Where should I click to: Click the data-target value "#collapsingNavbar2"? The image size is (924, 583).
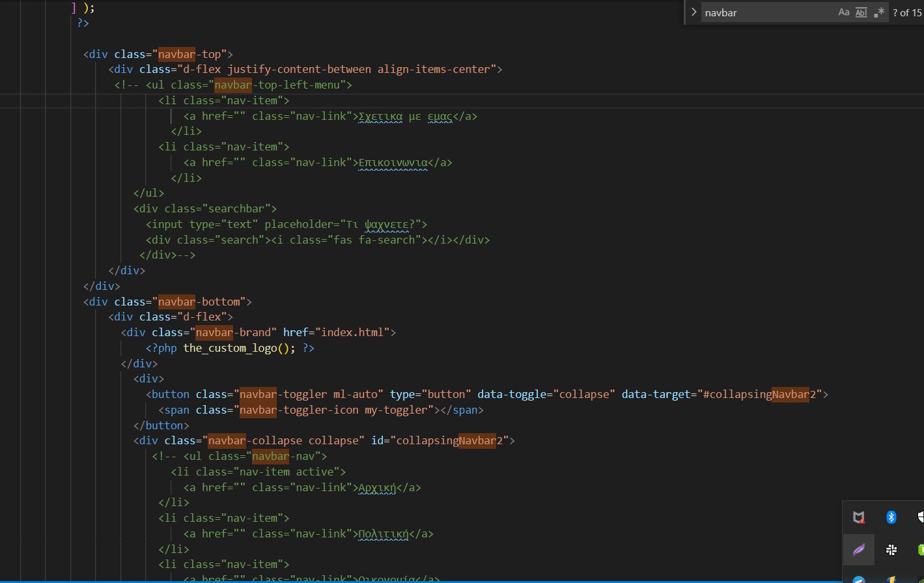759,394
